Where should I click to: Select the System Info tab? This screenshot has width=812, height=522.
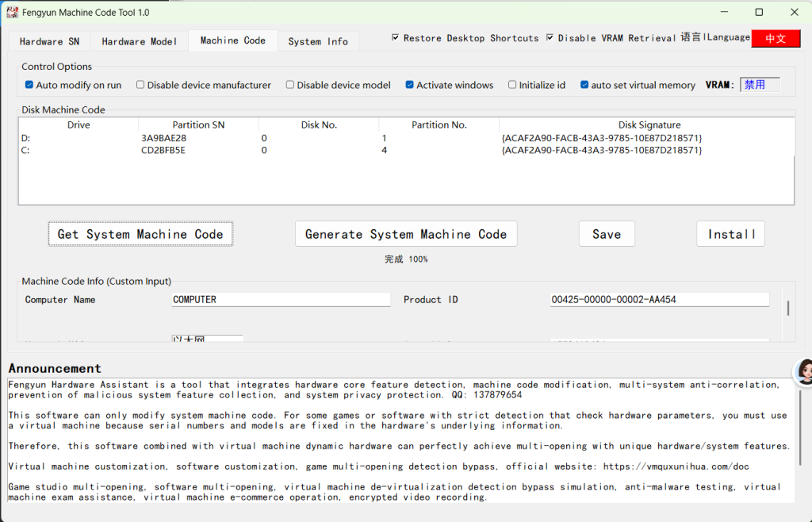[x=318, y=41]
